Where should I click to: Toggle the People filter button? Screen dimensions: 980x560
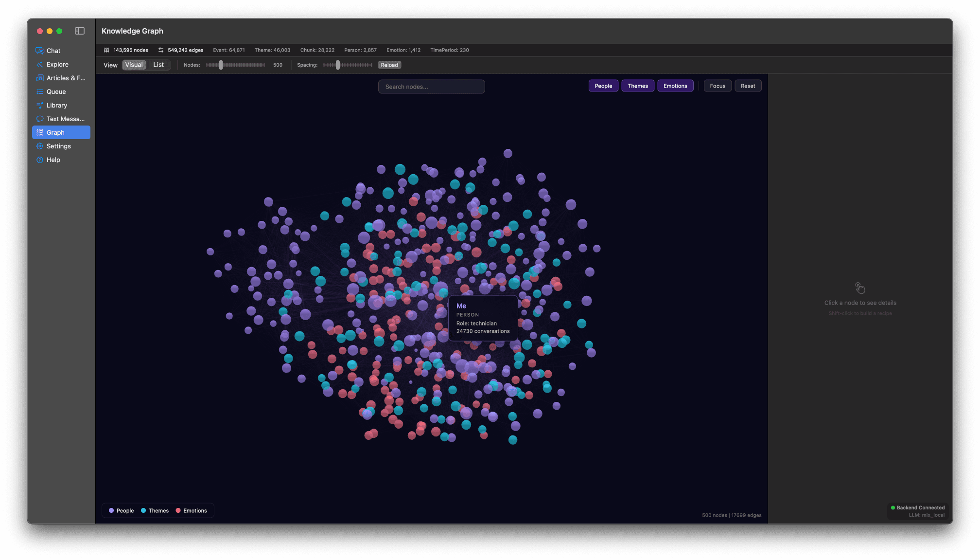603,86
